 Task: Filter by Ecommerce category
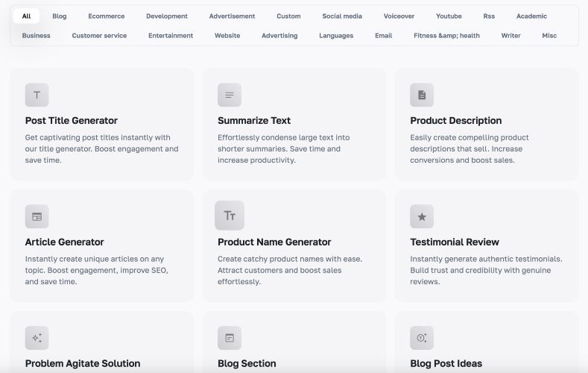[107, 16]
